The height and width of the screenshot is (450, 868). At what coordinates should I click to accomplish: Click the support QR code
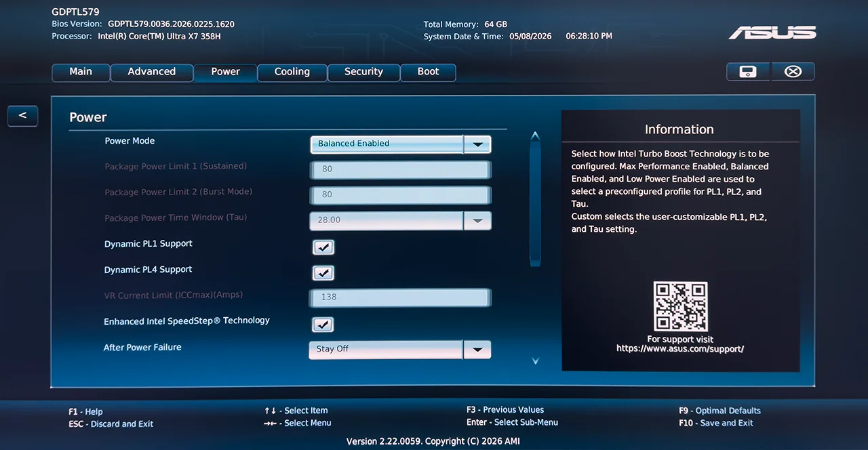pyautogui.click(x=680, y=306)
